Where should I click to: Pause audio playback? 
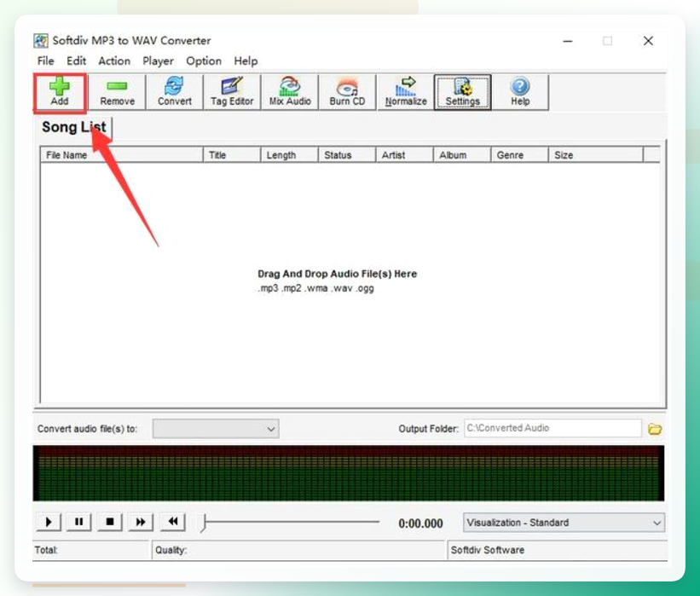click(79, 522)
